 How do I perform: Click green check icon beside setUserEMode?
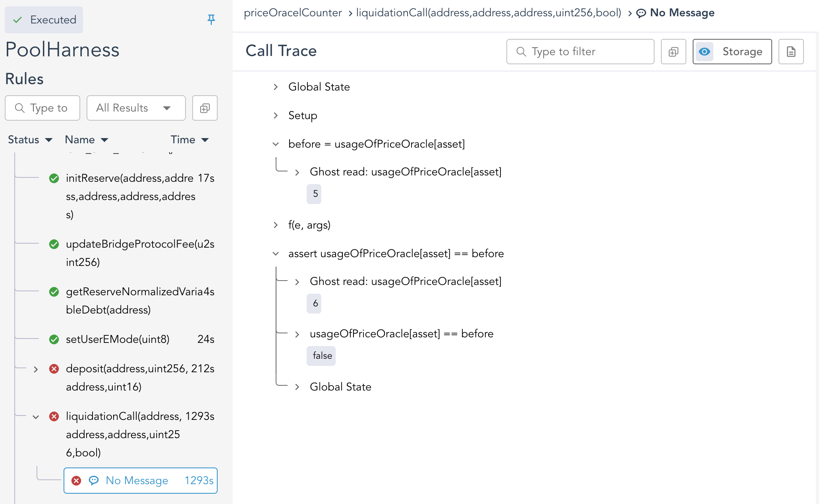pos(54,339)
